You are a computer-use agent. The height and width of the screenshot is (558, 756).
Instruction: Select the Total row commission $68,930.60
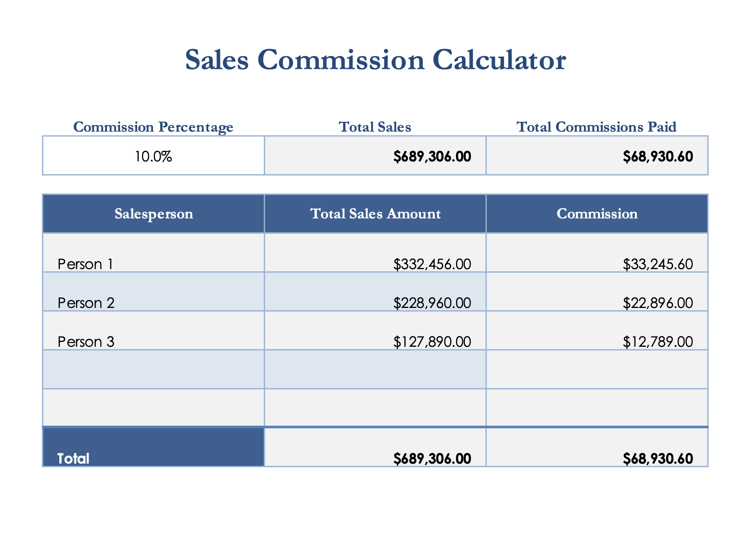658,459
